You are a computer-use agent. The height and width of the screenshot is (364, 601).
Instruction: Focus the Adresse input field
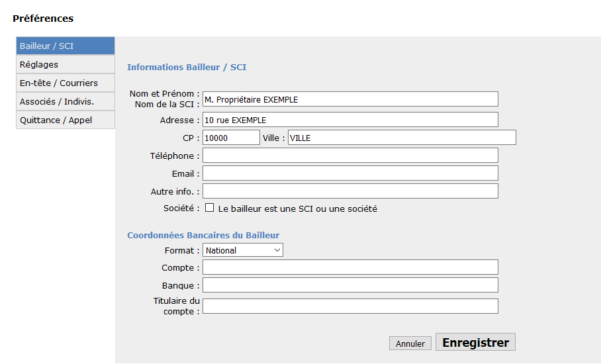point(349,120)
